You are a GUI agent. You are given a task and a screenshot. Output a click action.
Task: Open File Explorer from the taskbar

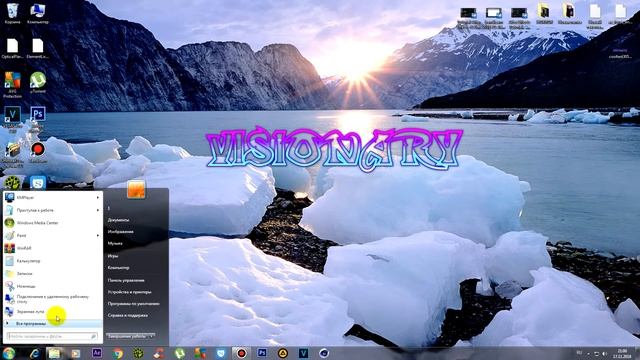click(54, 353)
